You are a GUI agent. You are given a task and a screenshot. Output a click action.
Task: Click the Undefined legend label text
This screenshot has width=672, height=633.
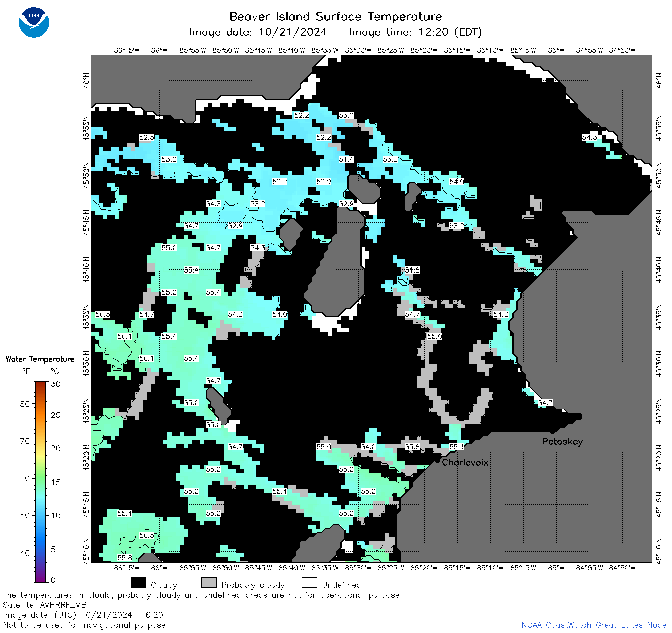click(342, 585)
